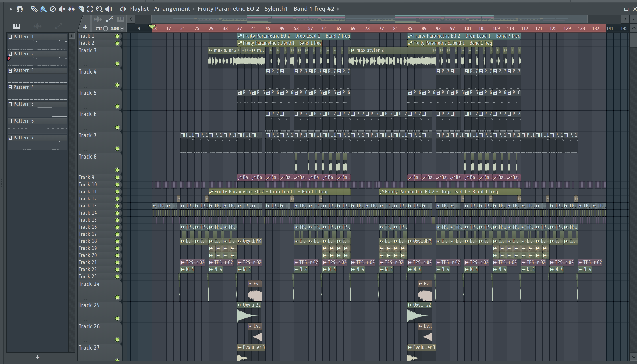Open Track 27 first 'Evolu..er 3' clip menu icon
The width and height of the screenshot is (637, 364).
240,347
